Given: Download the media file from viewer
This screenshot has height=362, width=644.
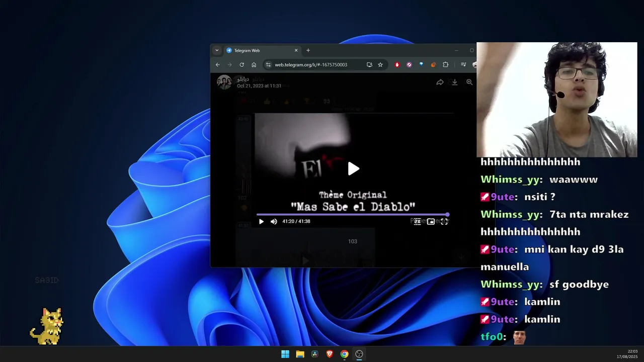Looking at the screenshot, I should pos(454,82).
